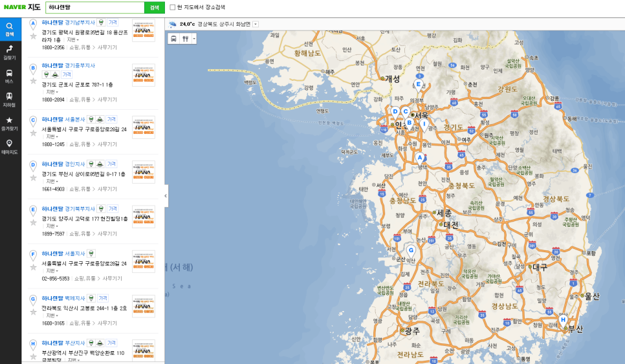
Task: Click the NAVER 지도 logo
Action: coord(22,7)
